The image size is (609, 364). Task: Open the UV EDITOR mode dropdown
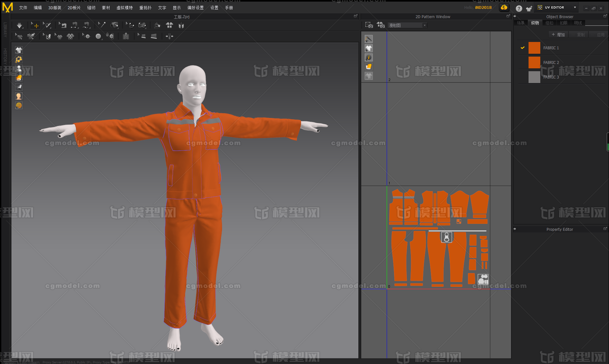[x=575, y=7]
